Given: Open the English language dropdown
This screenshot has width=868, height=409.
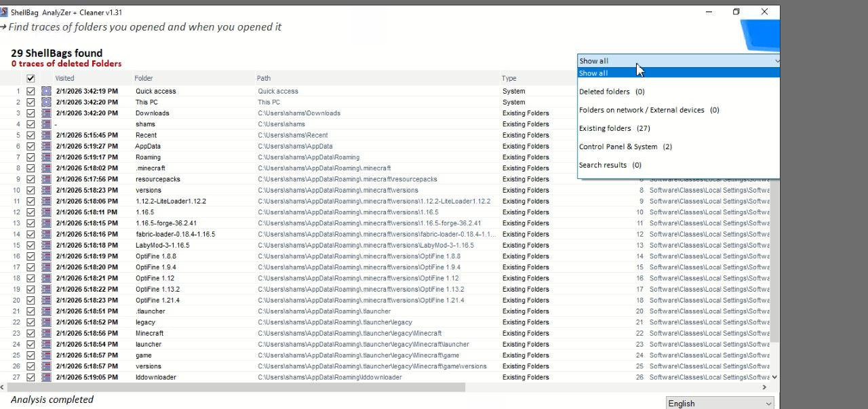Looking at the screenshot, I should pos(719,404).
